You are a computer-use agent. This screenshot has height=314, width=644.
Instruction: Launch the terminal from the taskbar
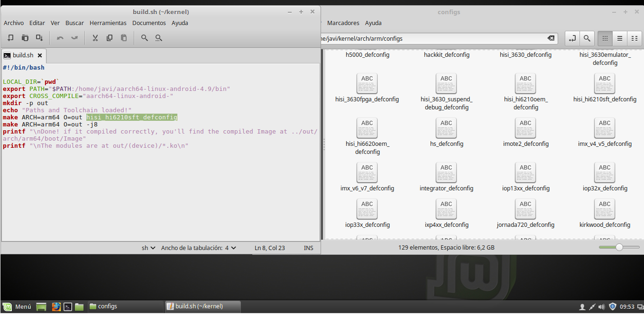pyautogui.click(x=68, y=306)
